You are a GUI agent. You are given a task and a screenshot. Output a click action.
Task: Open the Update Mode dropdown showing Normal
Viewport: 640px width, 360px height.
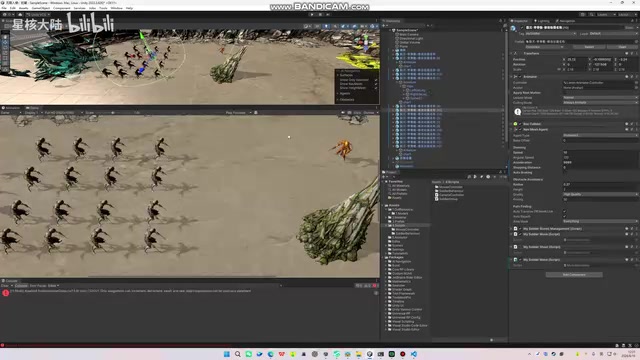point(600,98)
